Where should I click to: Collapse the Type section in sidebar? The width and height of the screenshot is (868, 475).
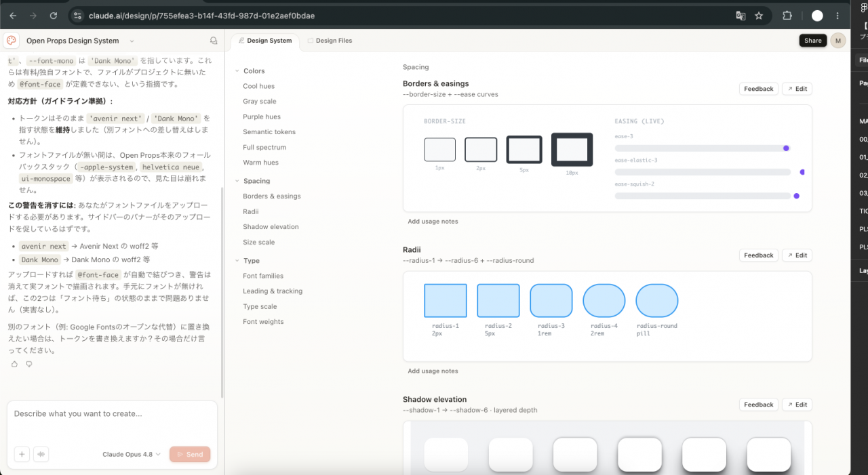[x=237, y=261]
